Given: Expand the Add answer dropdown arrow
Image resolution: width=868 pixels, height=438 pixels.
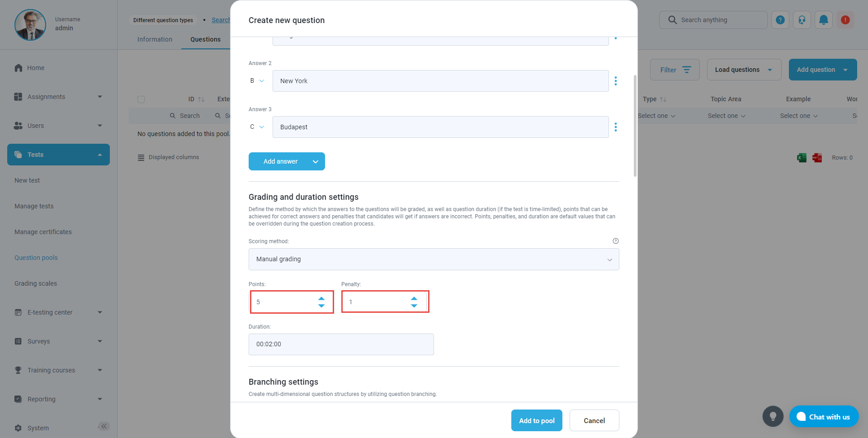Looking at the screenshot, I should [316, 161].
